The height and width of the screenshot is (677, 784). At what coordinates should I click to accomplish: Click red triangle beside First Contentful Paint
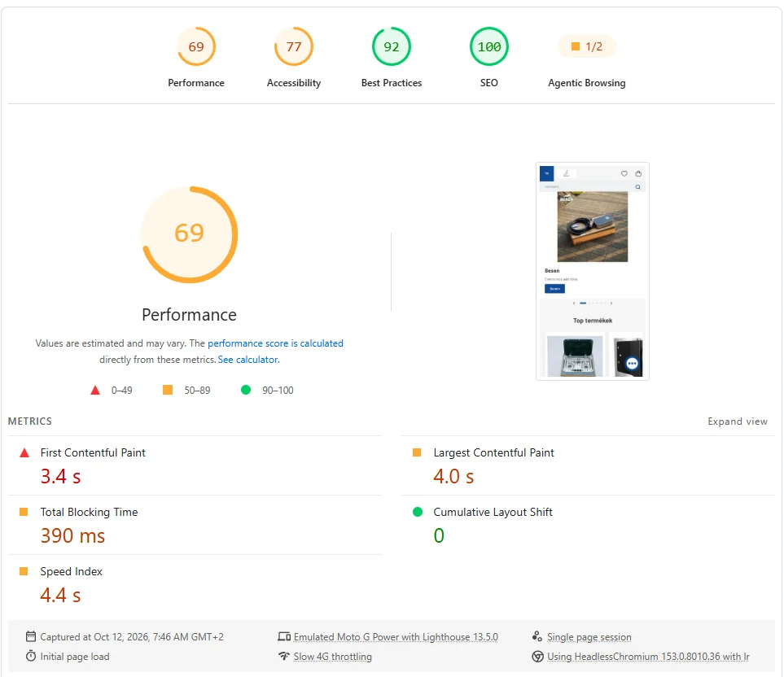24,452
